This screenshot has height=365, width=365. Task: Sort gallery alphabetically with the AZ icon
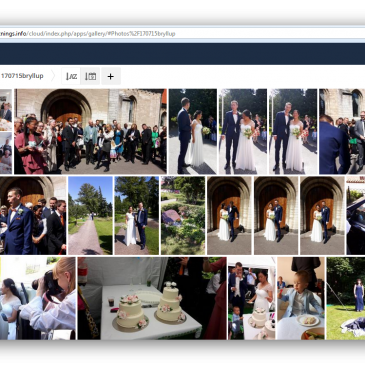(71, 76)
